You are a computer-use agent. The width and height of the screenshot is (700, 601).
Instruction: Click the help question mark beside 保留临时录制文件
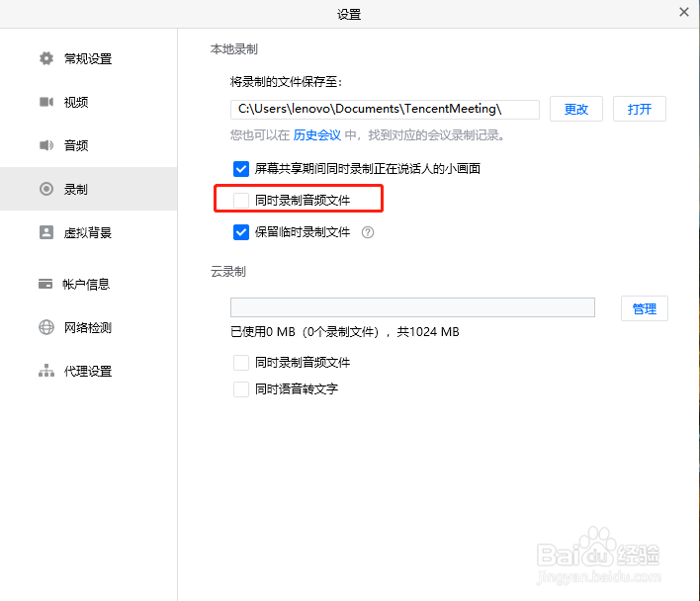point(368,232)
